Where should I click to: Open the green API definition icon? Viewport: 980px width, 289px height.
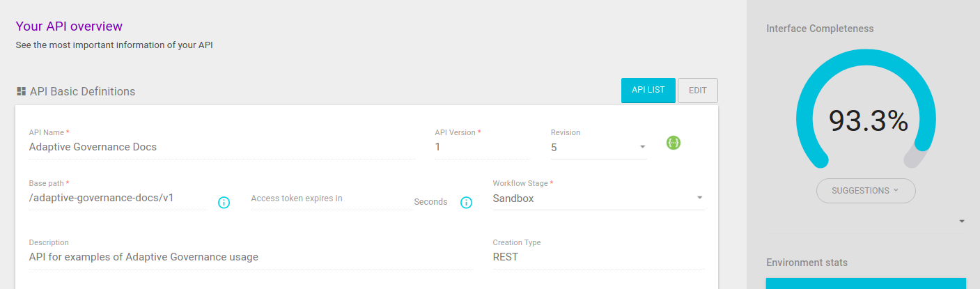click(x=673, y=143)
